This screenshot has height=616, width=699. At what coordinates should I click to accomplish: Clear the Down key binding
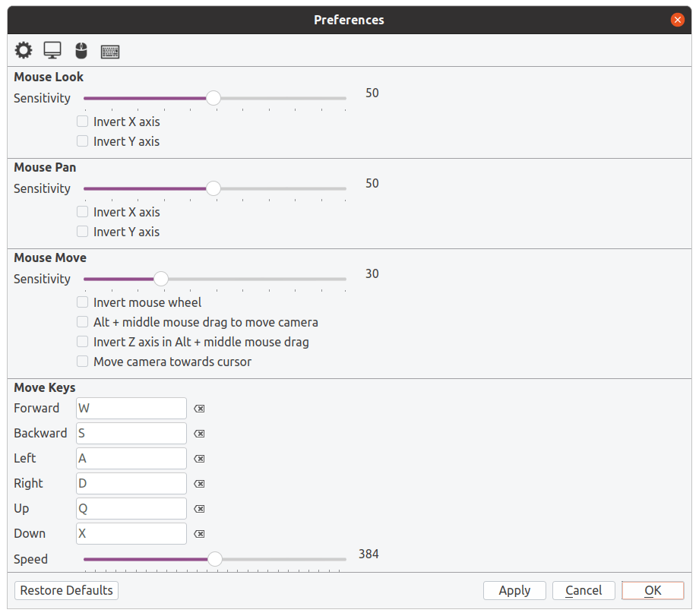pos(199,533)
